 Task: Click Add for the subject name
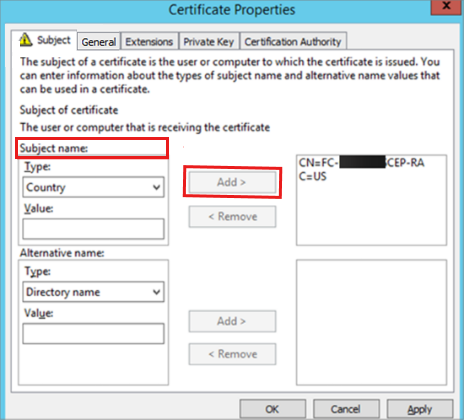232,182
